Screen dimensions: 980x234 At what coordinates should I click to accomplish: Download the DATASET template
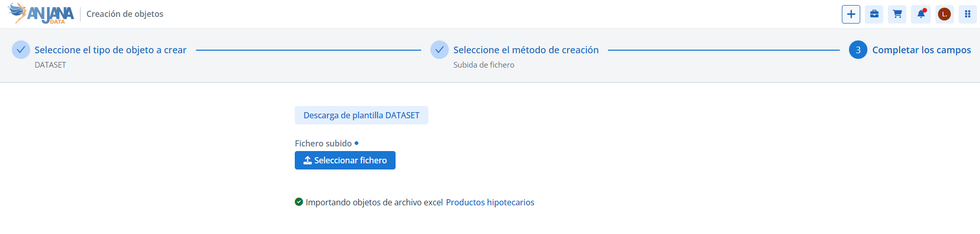tap(361, 115)
